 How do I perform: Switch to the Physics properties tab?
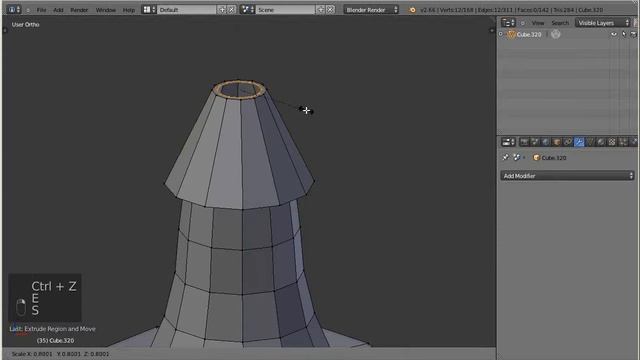coord(634,142)
